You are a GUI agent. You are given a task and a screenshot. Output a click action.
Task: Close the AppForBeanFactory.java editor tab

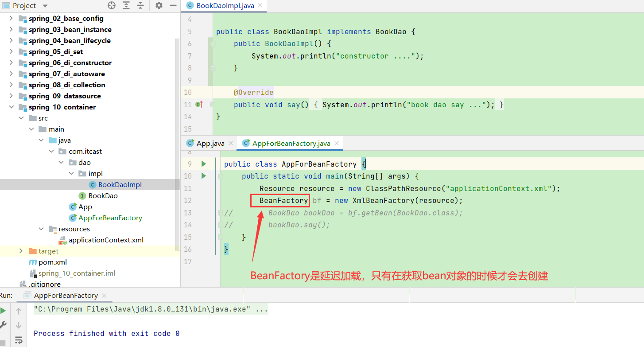tap(337, 143)
